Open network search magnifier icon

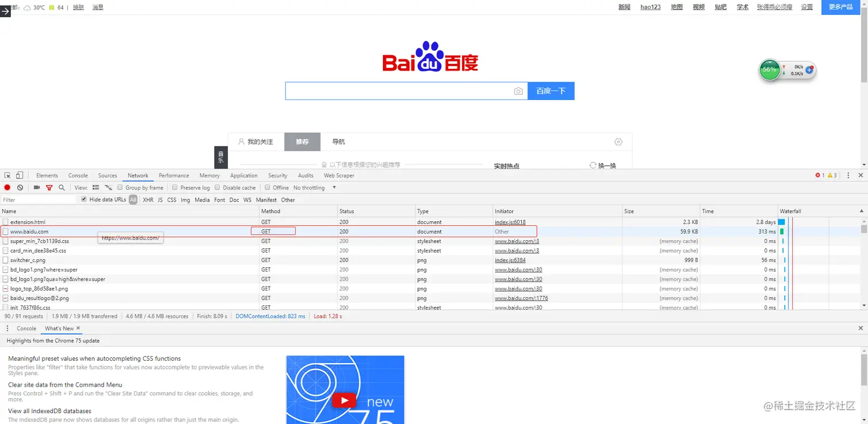(62, 187)
